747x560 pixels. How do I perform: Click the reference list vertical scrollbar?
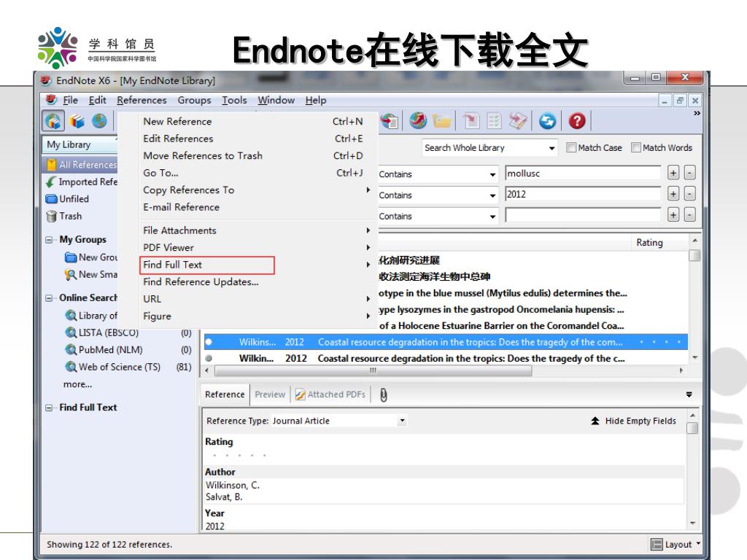(694, 255)
